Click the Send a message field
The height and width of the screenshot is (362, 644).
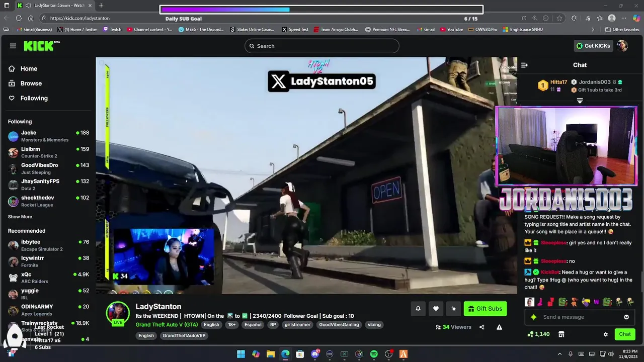(x=580, y=317)
